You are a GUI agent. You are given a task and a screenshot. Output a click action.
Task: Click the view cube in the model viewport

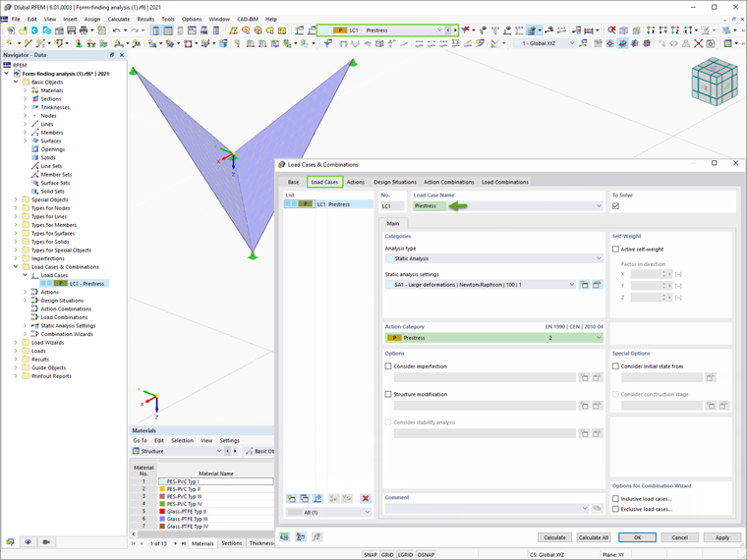coord(715,82)
